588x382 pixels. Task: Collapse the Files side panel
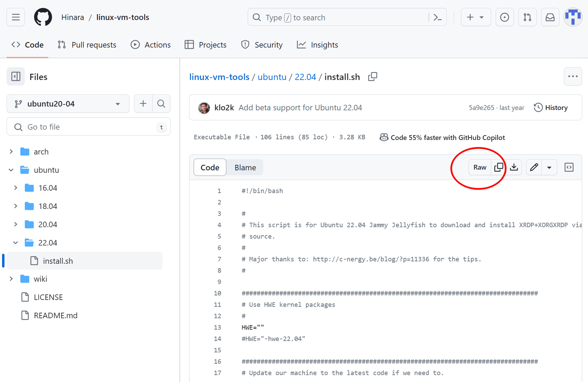pyautogui.click(x=16, y=77)
